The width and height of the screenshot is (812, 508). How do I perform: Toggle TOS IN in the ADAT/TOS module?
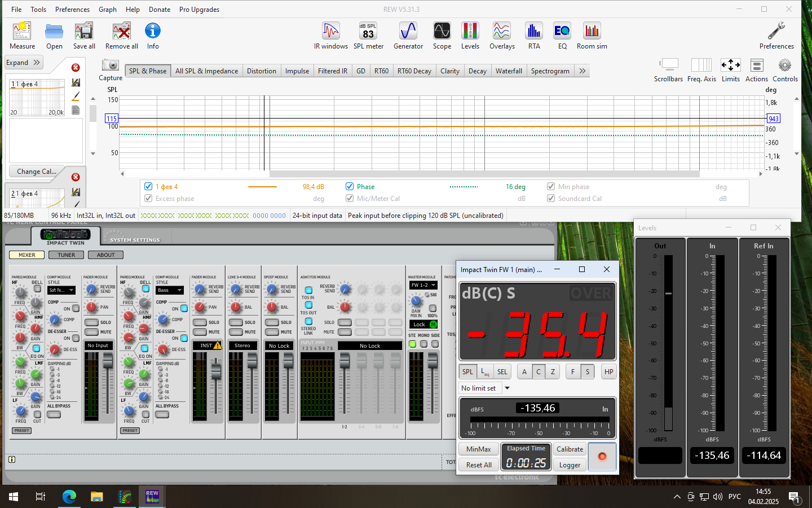pyautogui.click(x=308, y=290)
